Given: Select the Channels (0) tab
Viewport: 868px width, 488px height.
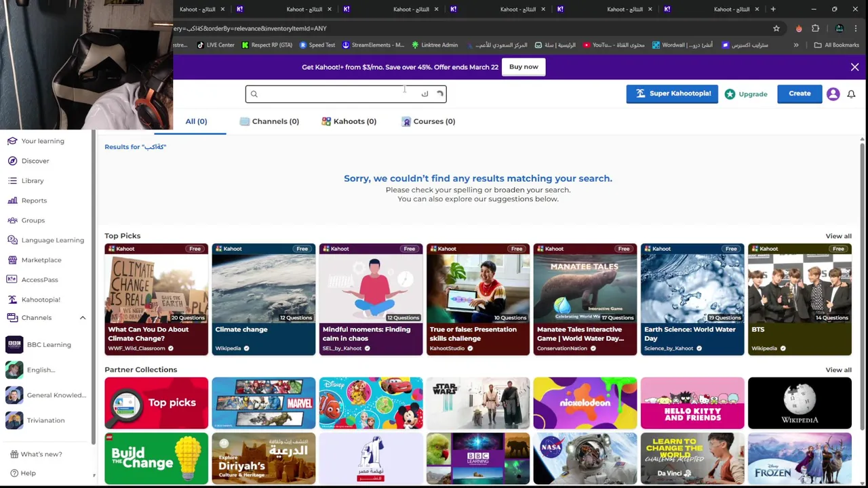Looking at the screenshot, I should (269, 121).
